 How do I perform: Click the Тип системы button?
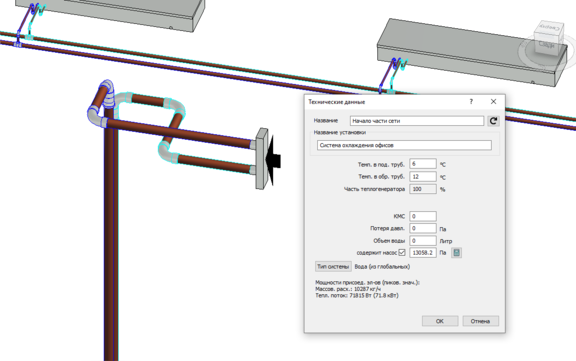tap(333, 266)
